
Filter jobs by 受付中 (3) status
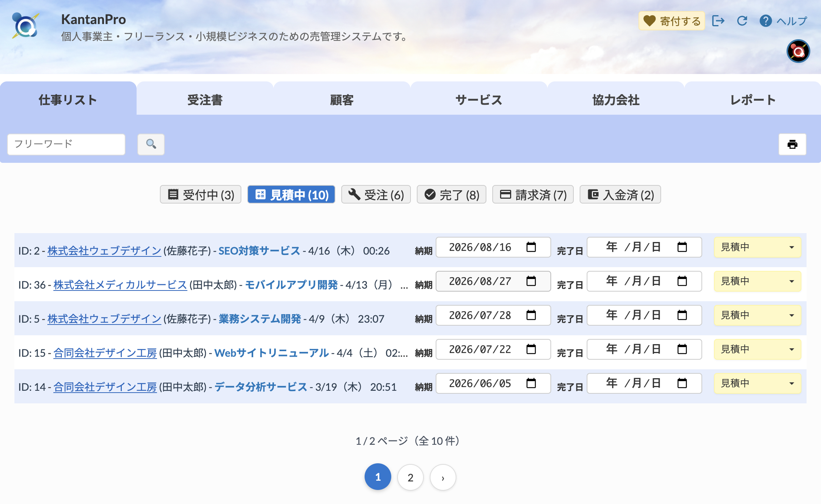201,195
